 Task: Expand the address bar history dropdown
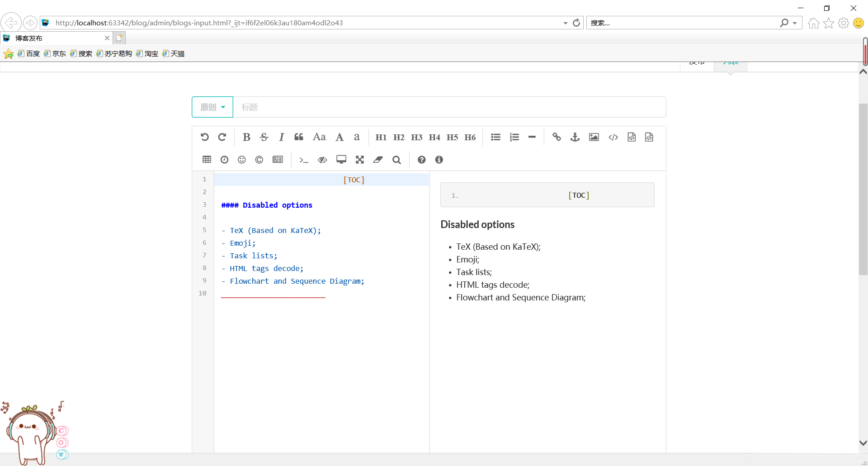pyautogui.click(x=565, y=23)
